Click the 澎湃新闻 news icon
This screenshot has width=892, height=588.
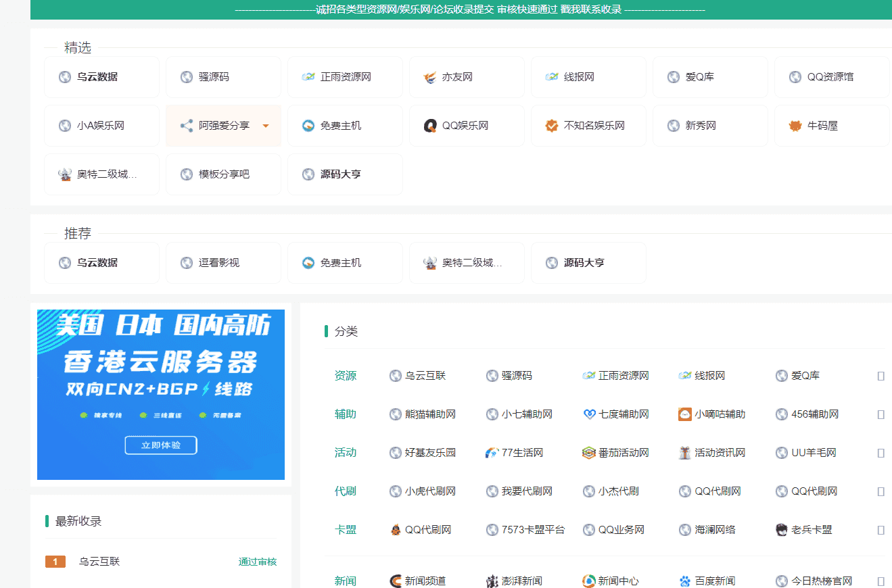click(490, 581)
